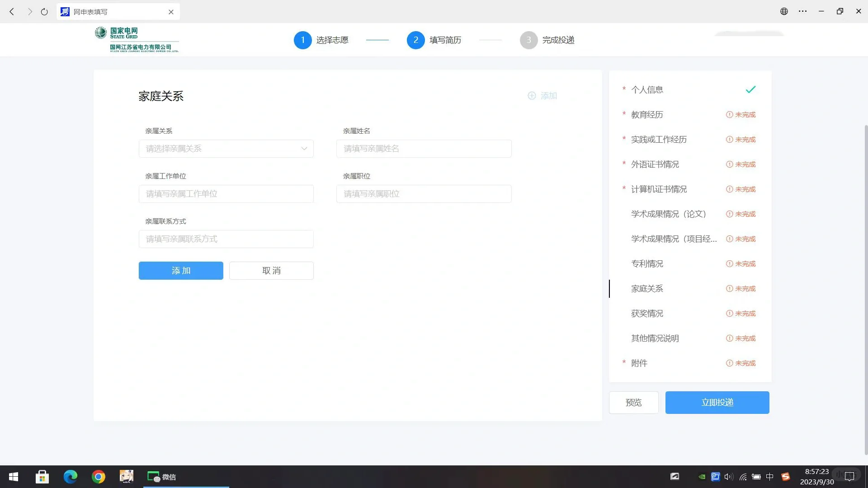
Task: Focus the 亲属职位 input field
Action: 424,194
